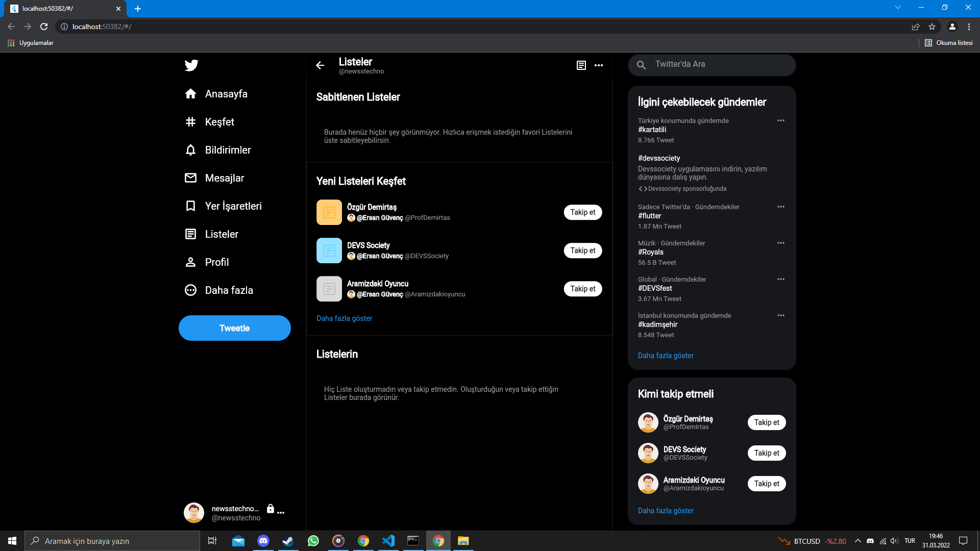Open the tab search chevron
This screenshot has width=980, height=551.
[x=898, y=8]
